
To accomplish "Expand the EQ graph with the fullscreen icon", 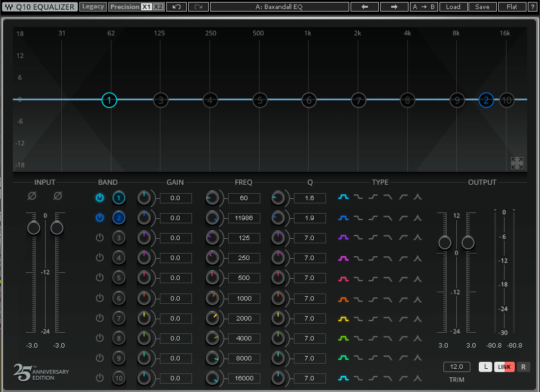I will [x=517, y=163].
